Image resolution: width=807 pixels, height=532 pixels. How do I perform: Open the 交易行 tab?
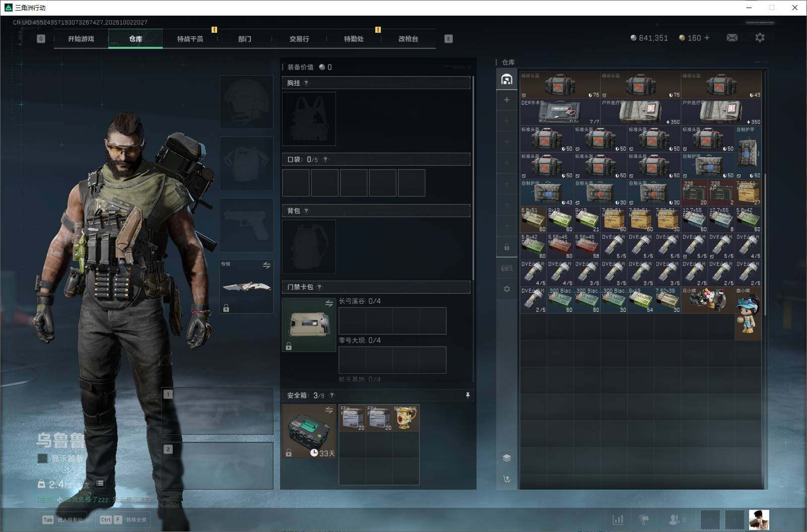[299, 39]
